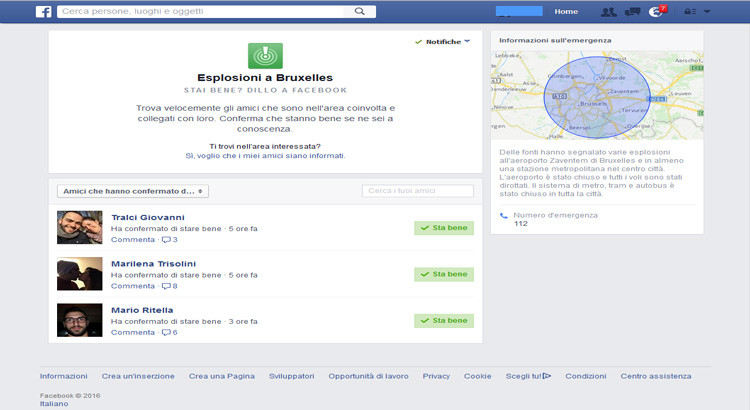The width and height of the screenshot is (750, 410).
Task: Click the comment bubble icon for Traici Giovanni
Action: point(166,240)
